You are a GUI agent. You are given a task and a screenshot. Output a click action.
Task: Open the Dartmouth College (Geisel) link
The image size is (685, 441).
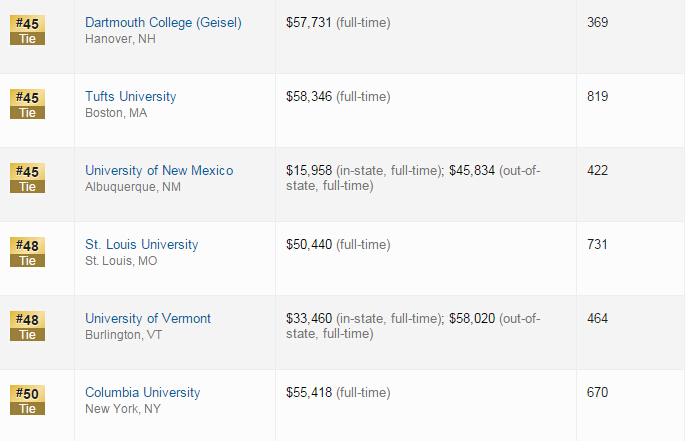pos(163,23)
